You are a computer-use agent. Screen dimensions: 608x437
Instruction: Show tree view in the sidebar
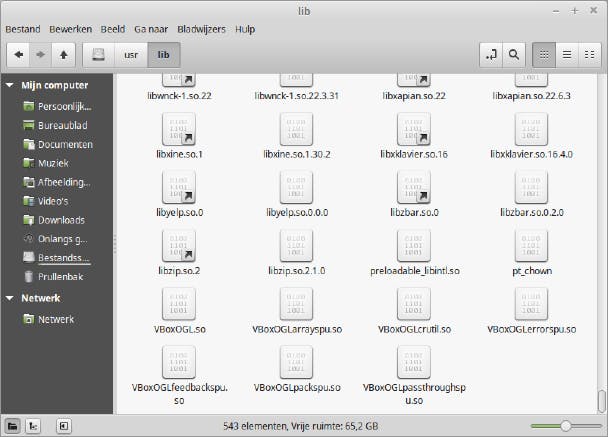(x=33, y=426)
